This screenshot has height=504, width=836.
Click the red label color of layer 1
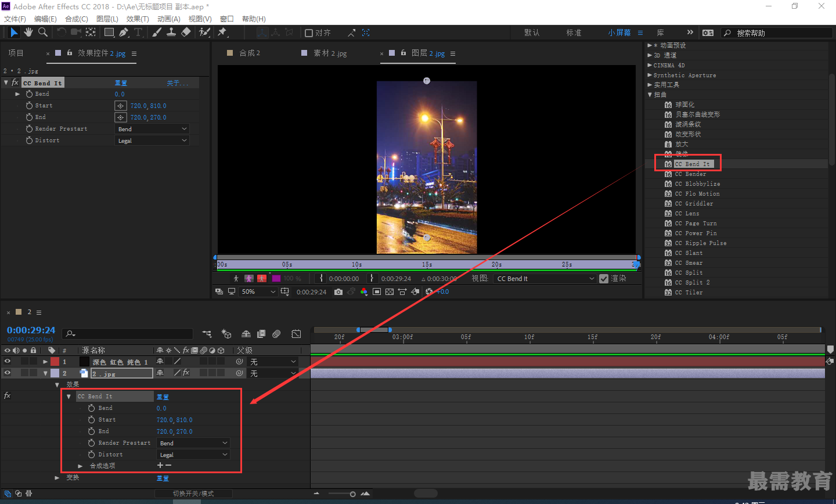click(x=55, y=361)
